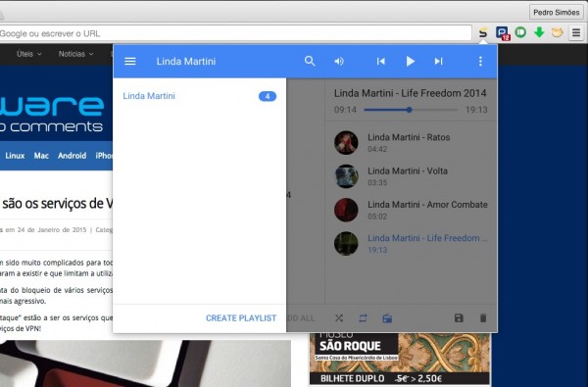
Task: Click the yellow face extension icon
Action: 558,32
